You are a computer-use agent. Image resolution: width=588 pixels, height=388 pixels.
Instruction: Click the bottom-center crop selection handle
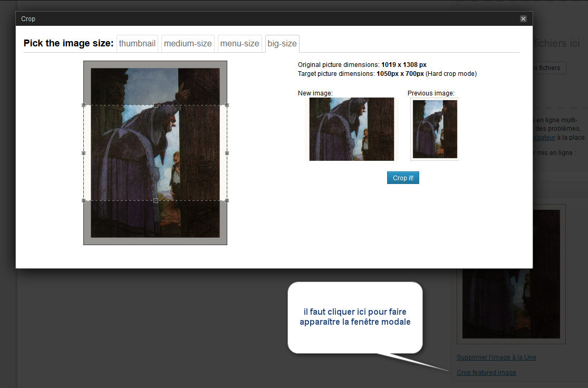(x=156, y=200)
